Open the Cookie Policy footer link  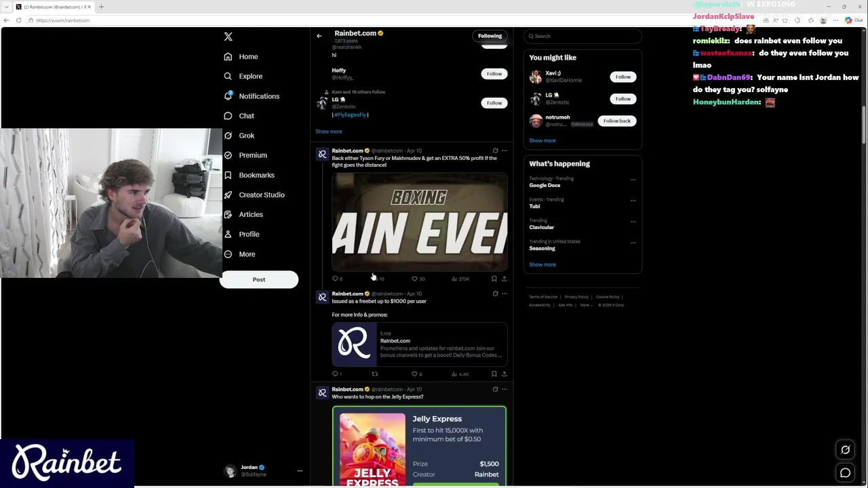tap(608, 297)
